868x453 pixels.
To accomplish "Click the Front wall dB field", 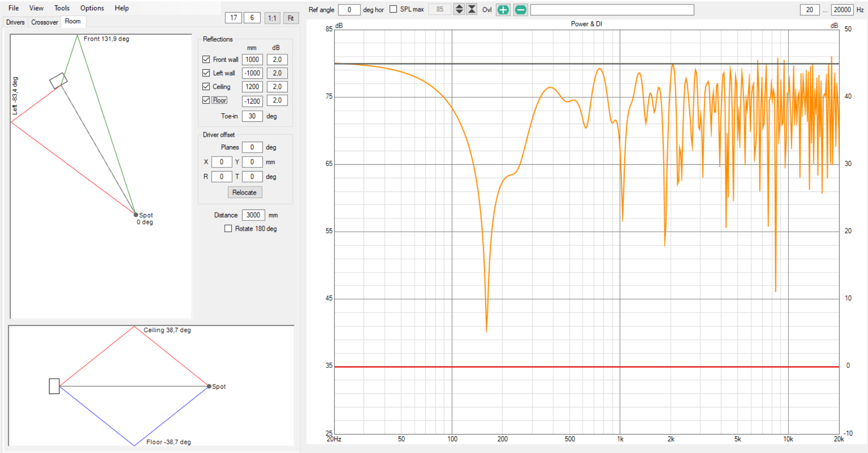I will [277, 59].
